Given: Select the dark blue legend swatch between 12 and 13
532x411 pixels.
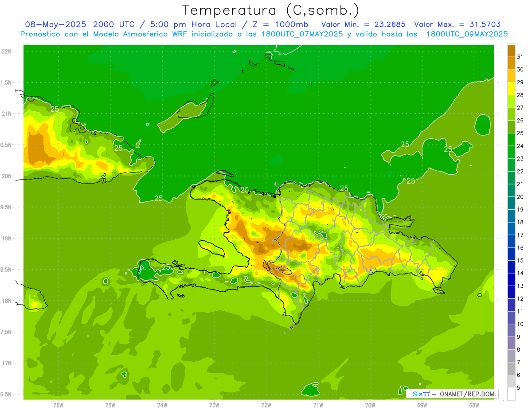Looking at the screenshot, I should tap(511, 292).
